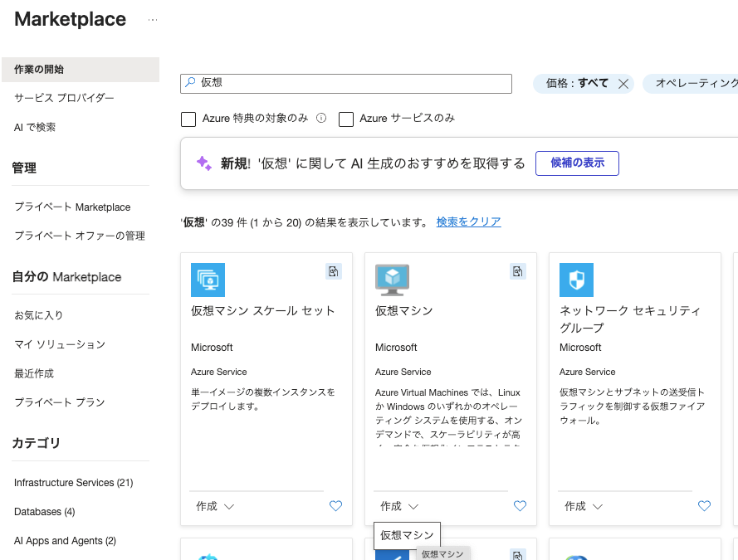
Task: Favorite 仮想マシン スケール セット with heart
Action: (335, 506)
